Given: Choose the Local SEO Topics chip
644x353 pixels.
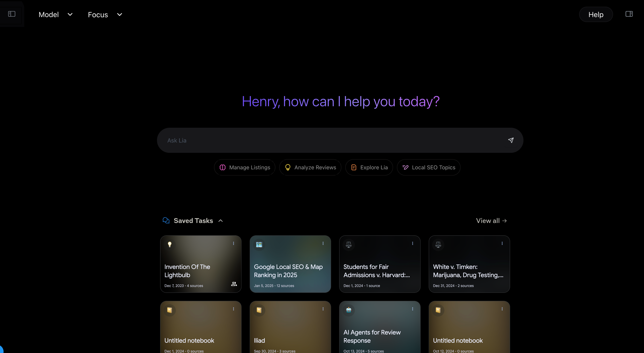Looking at the screenshot, I should 429,167.
